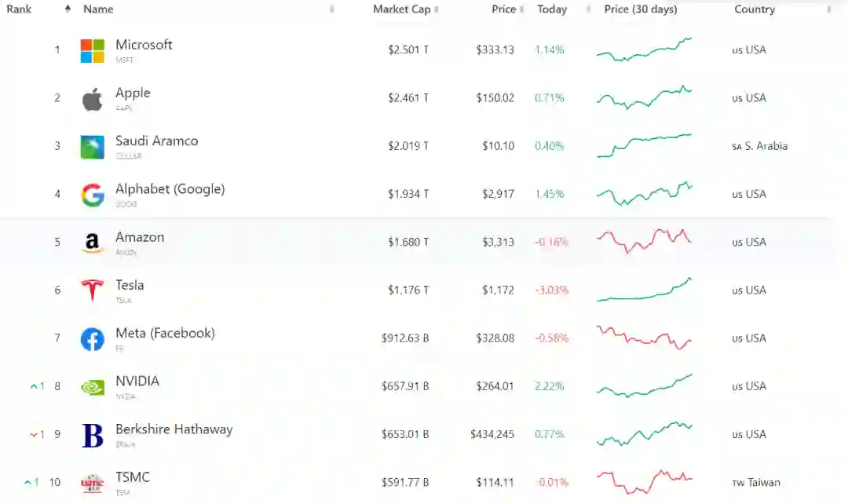
Task: Sort table by Market Cap column
Action: (x=402, y=9)
